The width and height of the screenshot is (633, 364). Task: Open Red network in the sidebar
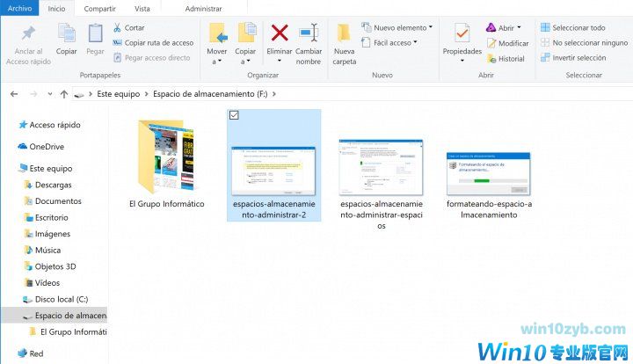pos(31,354)
